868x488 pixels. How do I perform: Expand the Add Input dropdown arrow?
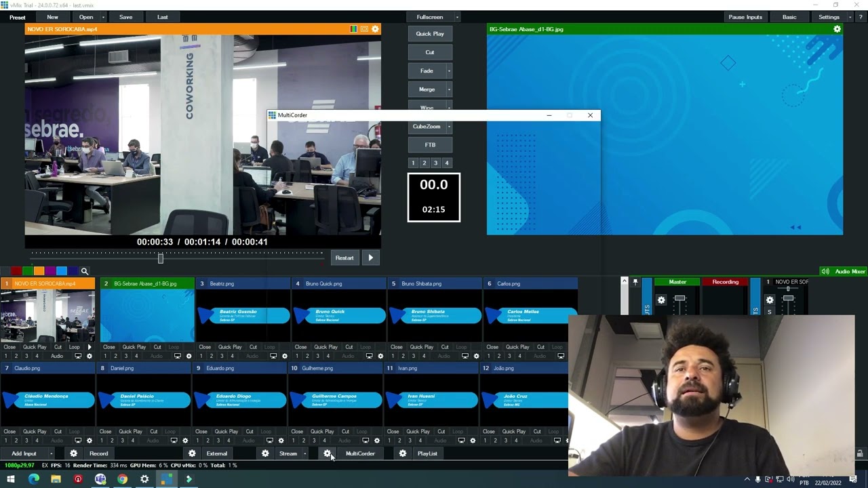point(51,453)
